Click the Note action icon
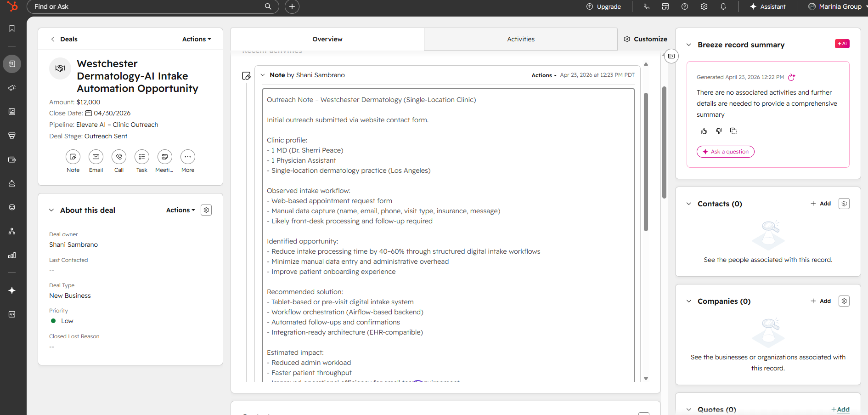The width and height of the screenshot is (868, 415). point(73,157)
